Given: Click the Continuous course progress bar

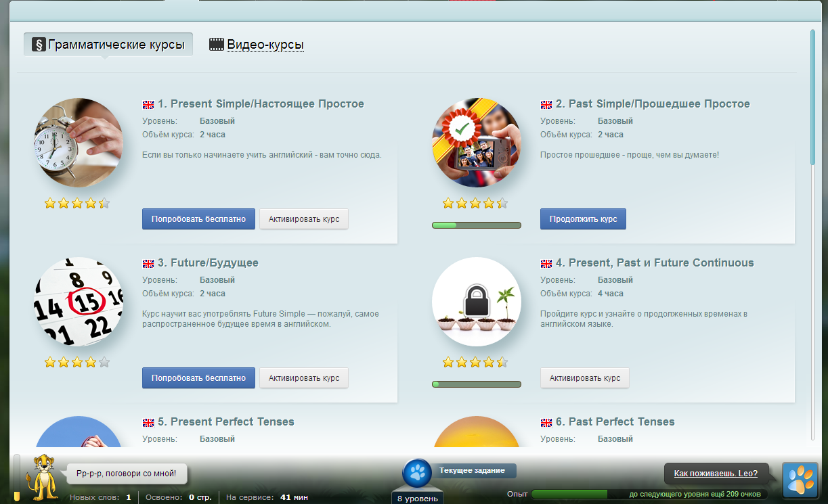Looking at the screenshot, I should click(477, 384).
